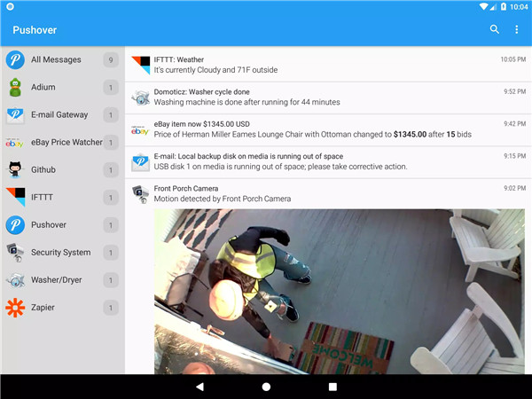Click the E-mail Gateway icon
The height and width of the screenshot is (399, 532).
point(15,114)
